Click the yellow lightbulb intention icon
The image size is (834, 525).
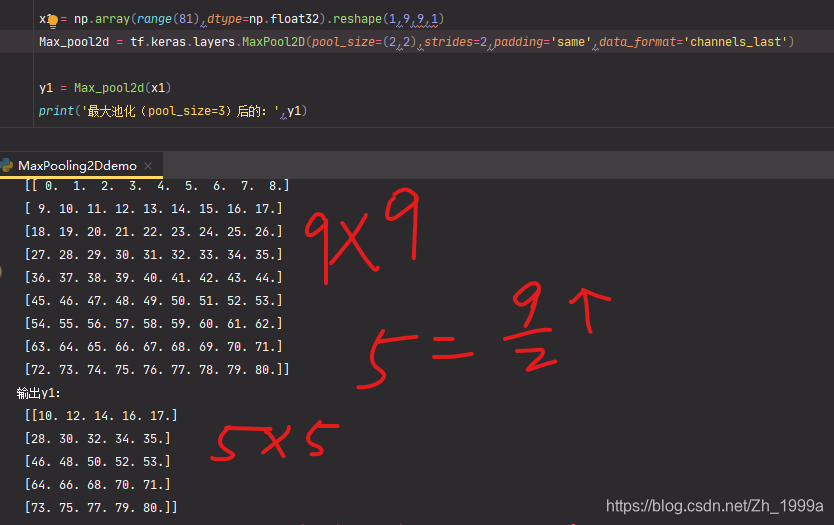coord(53,21)
